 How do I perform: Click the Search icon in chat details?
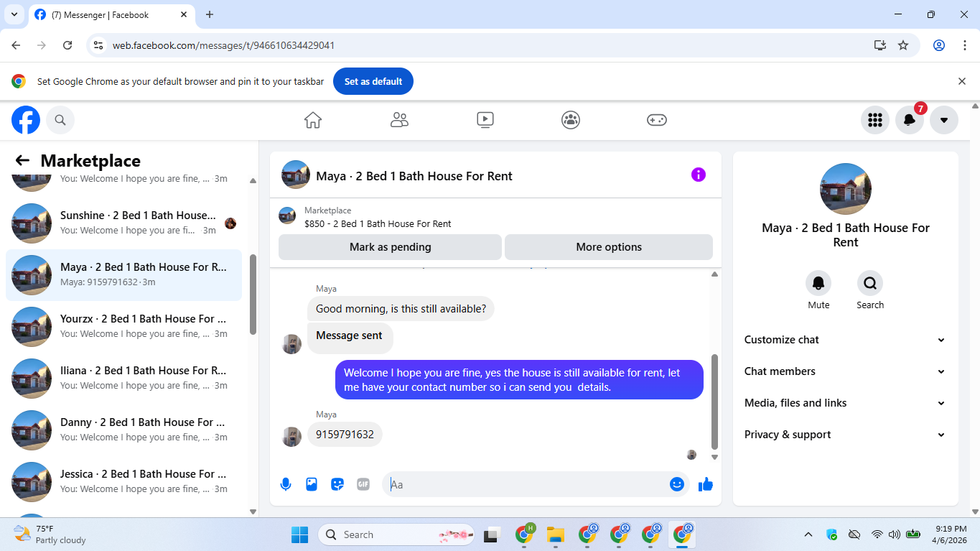(x=870, y=283)
